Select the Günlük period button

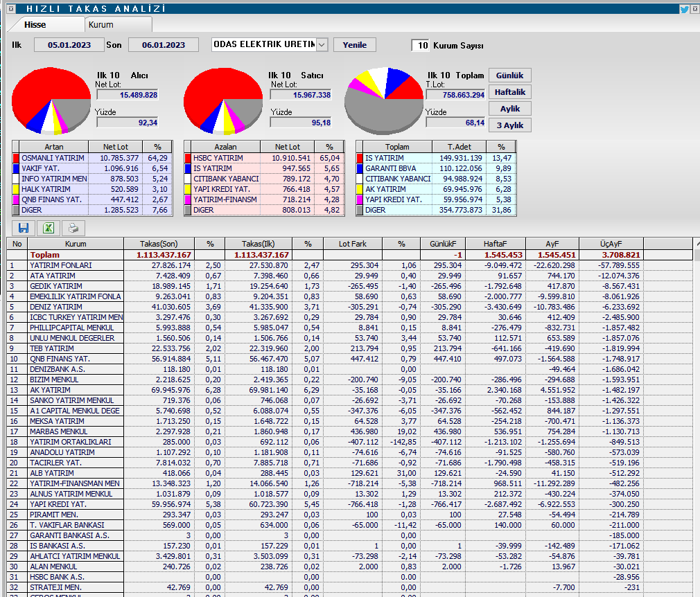510,75
